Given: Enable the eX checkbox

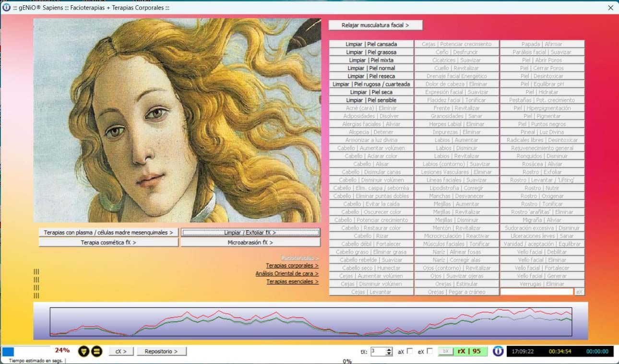Looking at the screenshot, I should pos(429,351).
